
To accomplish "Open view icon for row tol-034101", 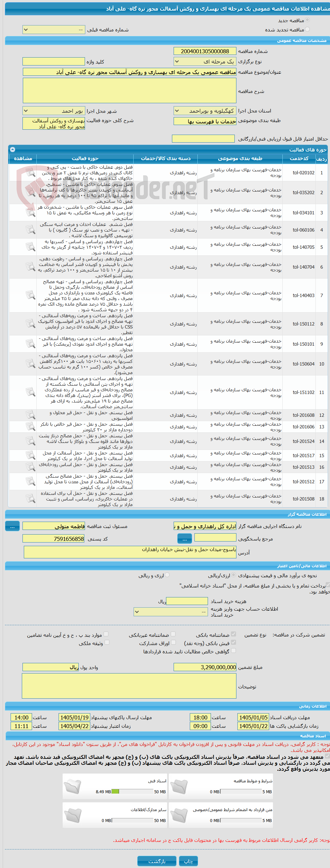I will (x=30, y=212).
